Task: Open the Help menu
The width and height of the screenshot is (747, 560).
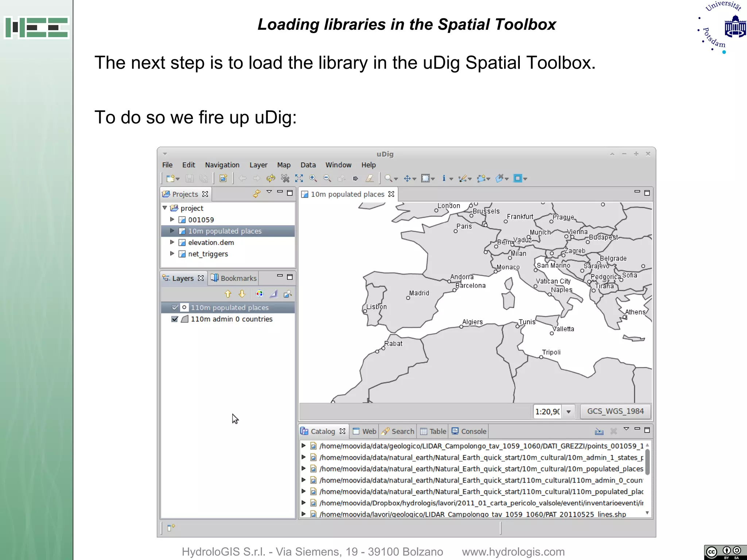Action: click(368, 165)
